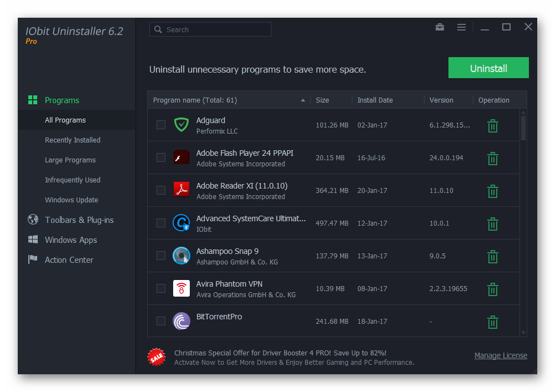Click the 13-Jan-17 install date

point(372,256)
